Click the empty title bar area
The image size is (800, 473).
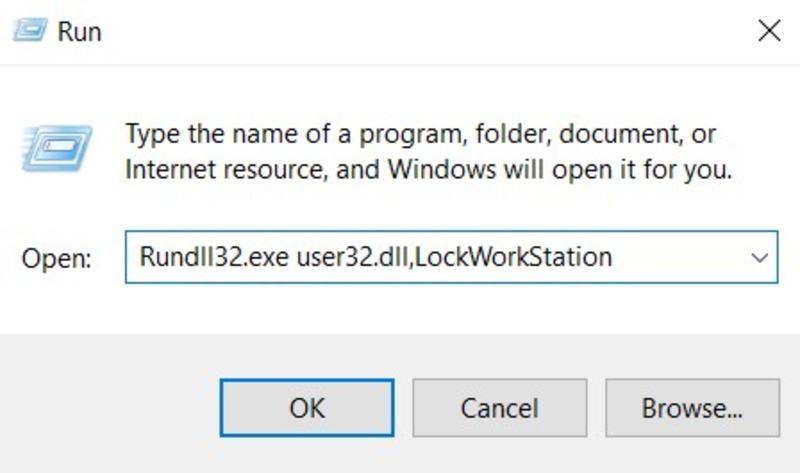(400, 31)
